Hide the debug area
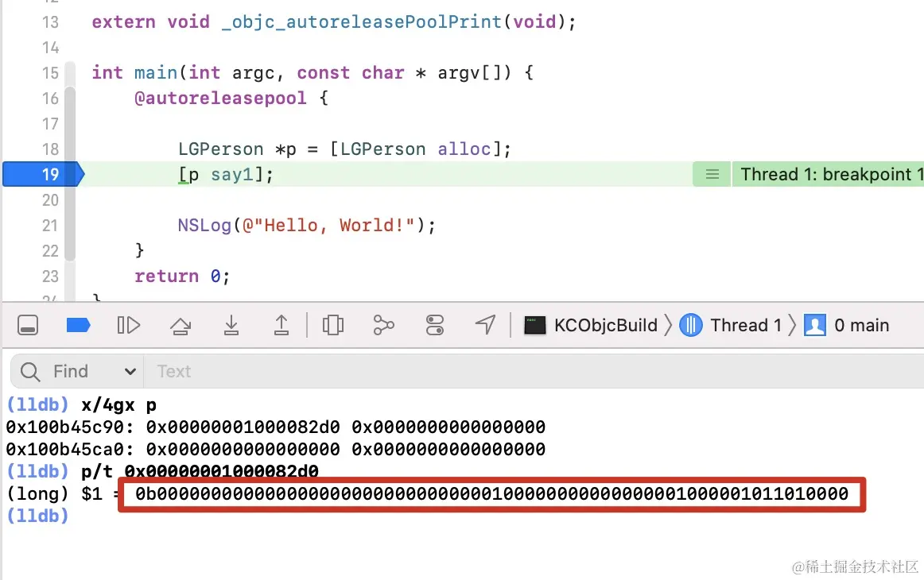This screenshot has width=924, height=580. (28, 325)
